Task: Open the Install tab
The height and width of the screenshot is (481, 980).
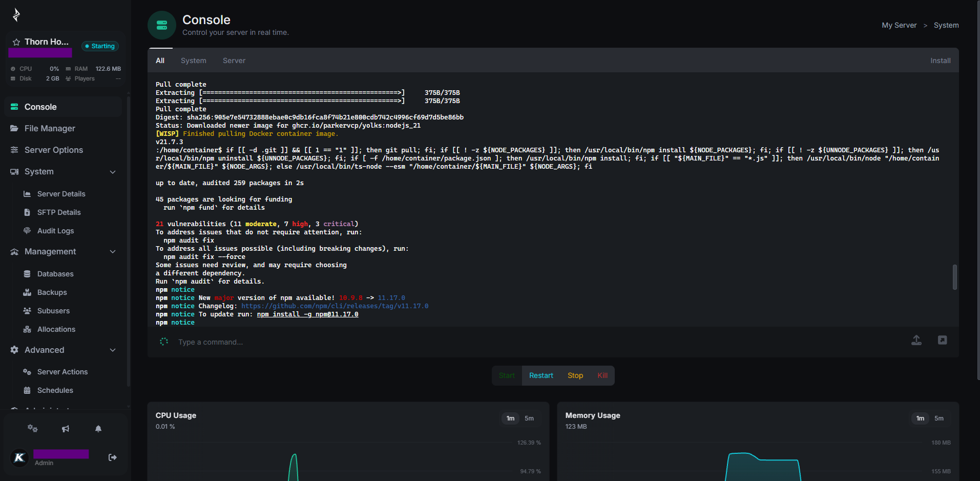Action: 941,61
